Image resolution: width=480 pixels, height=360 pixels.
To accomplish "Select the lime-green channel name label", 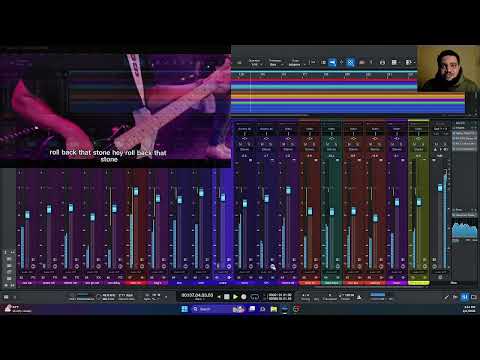I will [419, 283].
